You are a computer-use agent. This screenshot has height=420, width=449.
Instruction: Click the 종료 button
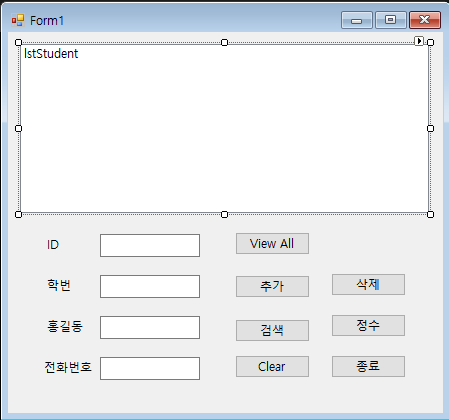[x=368, y=366]
